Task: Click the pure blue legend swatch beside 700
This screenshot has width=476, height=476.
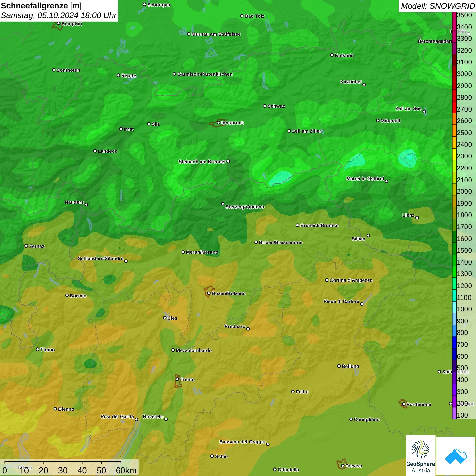Action: tap(454, 343)
